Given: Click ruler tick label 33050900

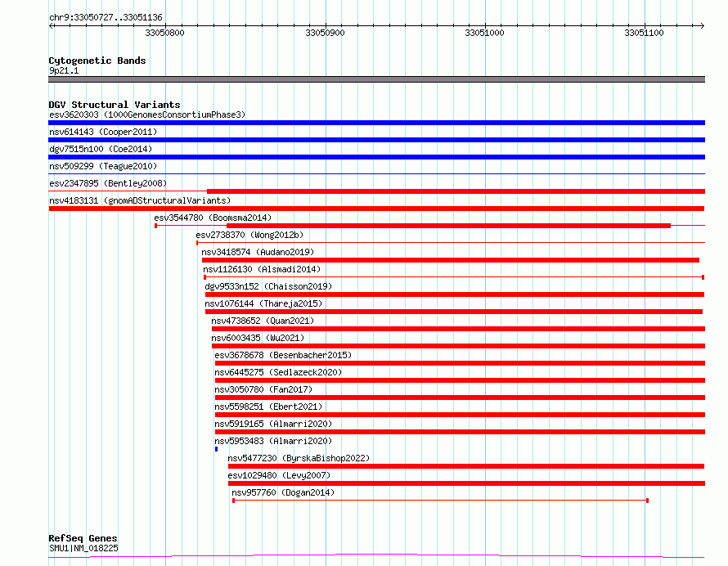Looking at the screenshot, I should click(x=325, y=33).
